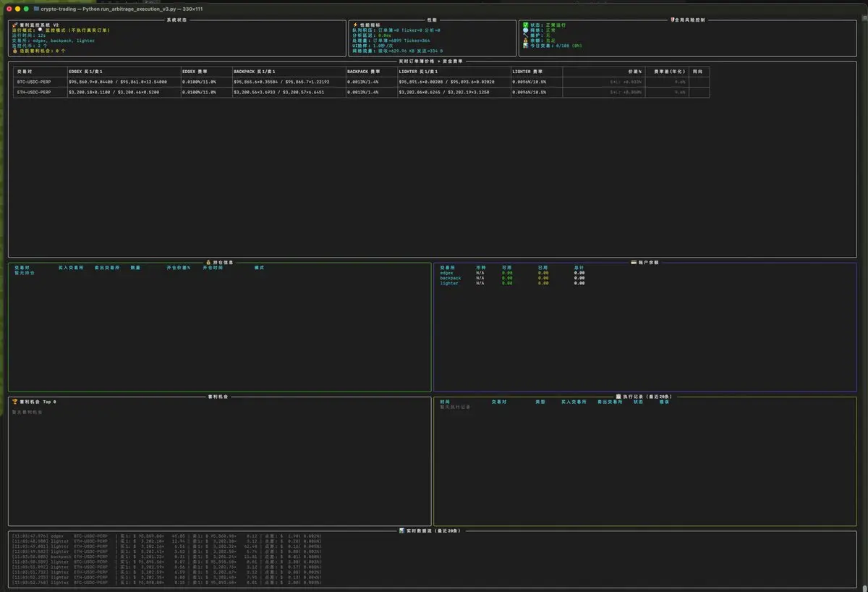Click the rocket icon beside 套利监控系统 V2
868x592 pixels.
click(14, 25)
